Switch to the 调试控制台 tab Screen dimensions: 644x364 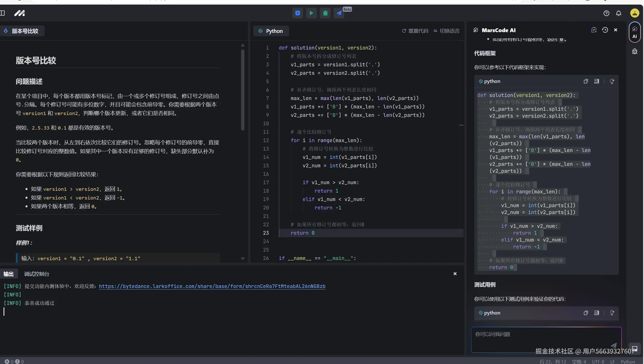coord(36,274)
